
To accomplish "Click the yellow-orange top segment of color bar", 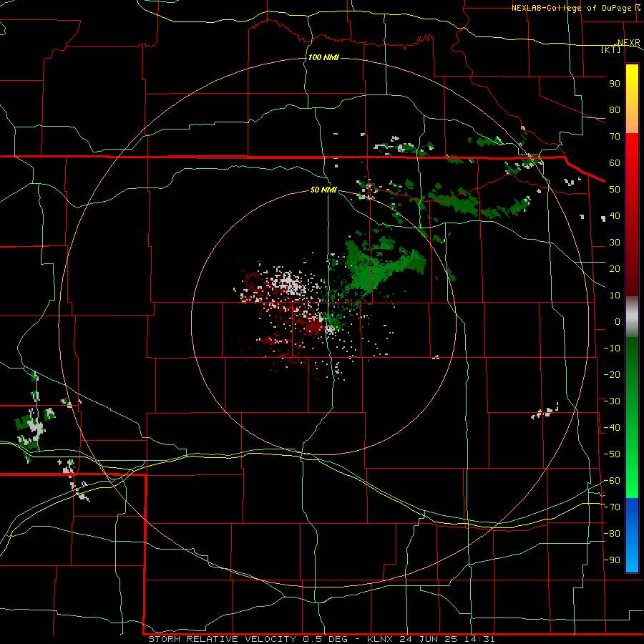I will (x=632, y=99).
